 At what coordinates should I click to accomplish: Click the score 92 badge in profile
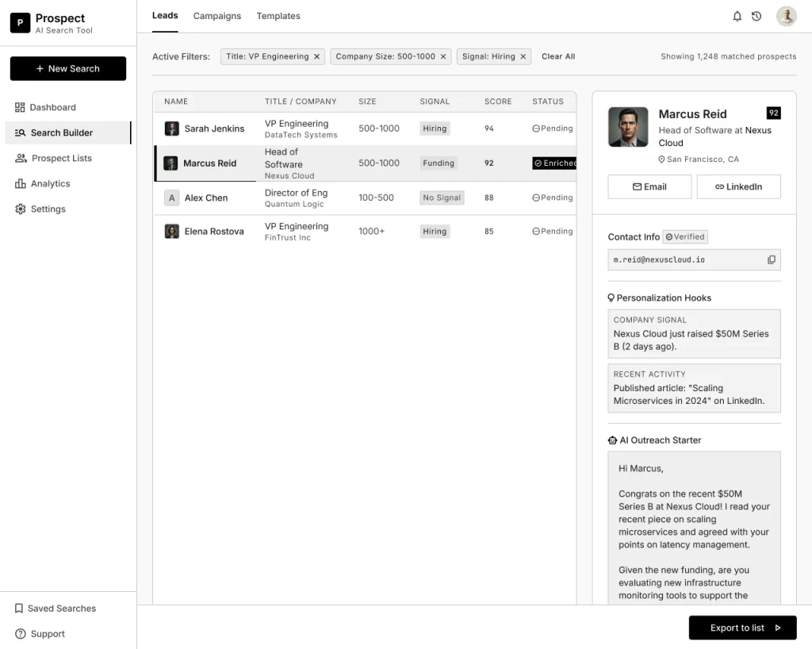pos(773,113)
